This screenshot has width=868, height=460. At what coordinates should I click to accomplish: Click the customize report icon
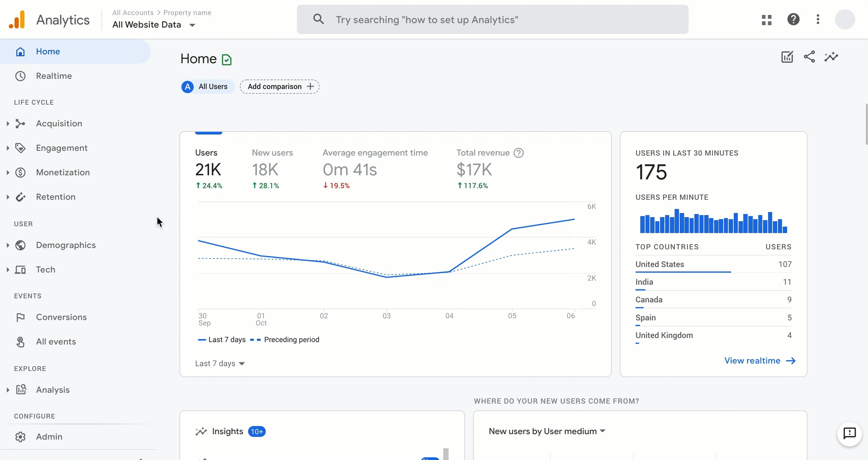coord(787,57)
